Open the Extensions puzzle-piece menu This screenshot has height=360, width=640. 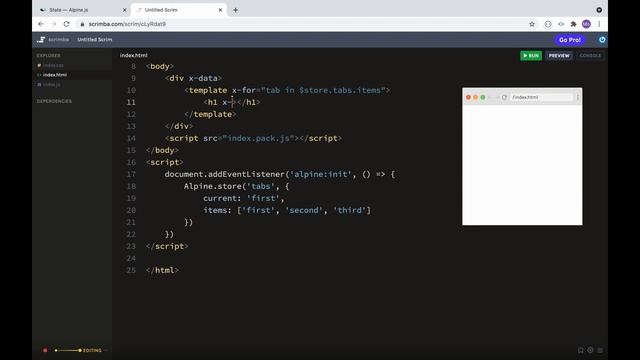(573, 24)
